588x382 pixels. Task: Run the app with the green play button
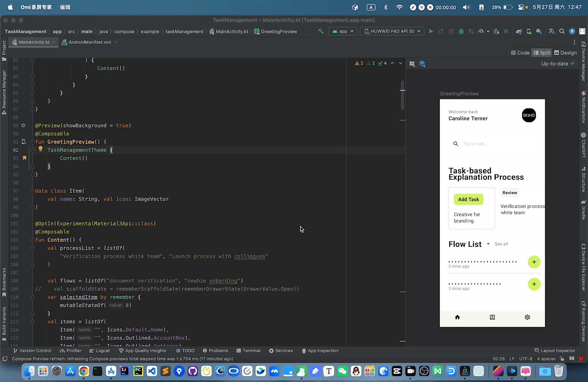431,31
